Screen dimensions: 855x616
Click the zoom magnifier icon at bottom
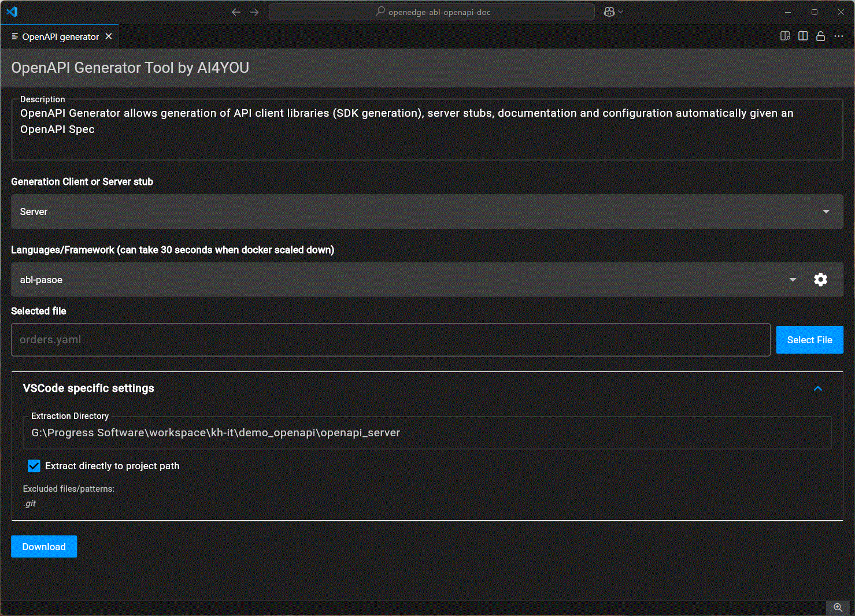[x=838, y=607]
